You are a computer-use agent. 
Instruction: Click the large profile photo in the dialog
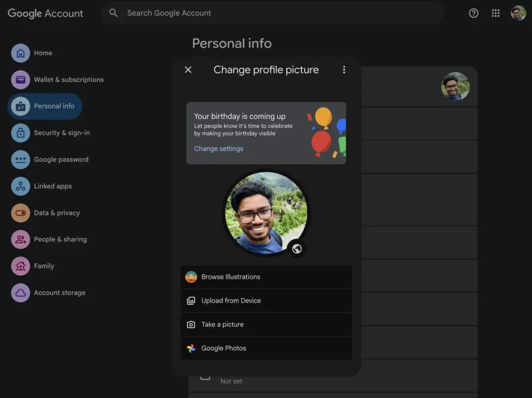[x=266, y=213]
